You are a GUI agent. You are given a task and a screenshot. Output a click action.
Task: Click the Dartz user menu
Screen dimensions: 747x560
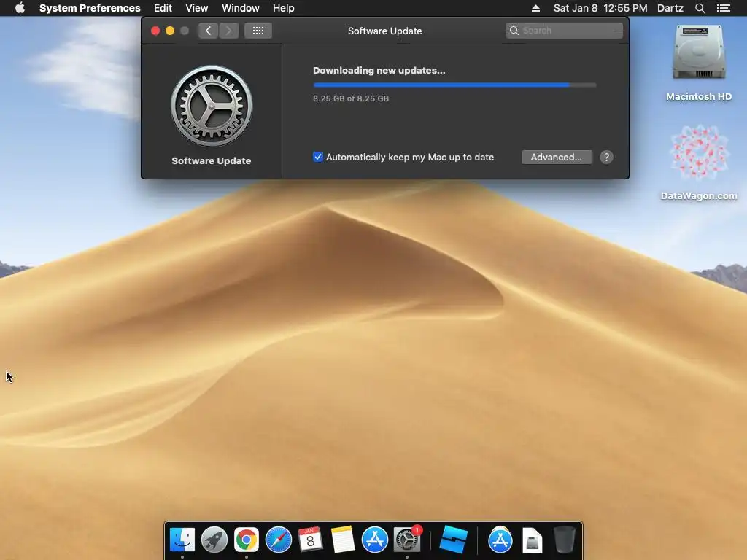(x=670, y=8)
